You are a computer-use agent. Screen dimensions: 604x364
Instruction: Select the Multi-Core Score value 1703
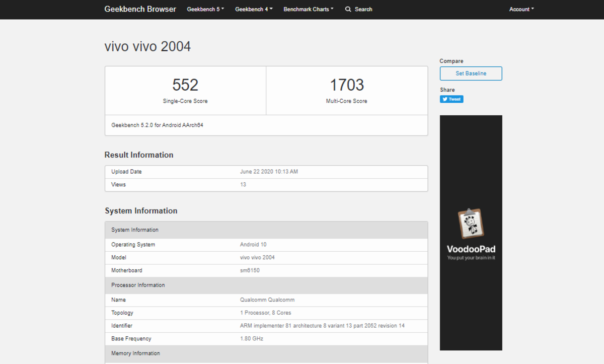347,85
